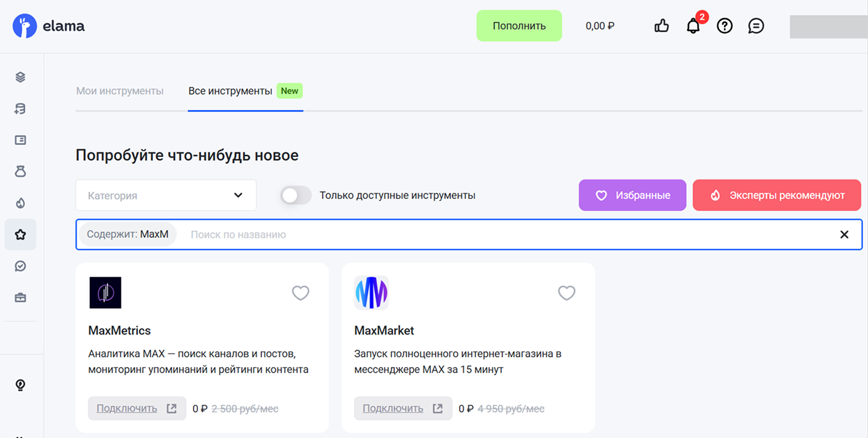Viewport: 868px width, 438px height.
Task: Click the Попробуйте что-нибудь новое heading
Action: click(187, 155)
